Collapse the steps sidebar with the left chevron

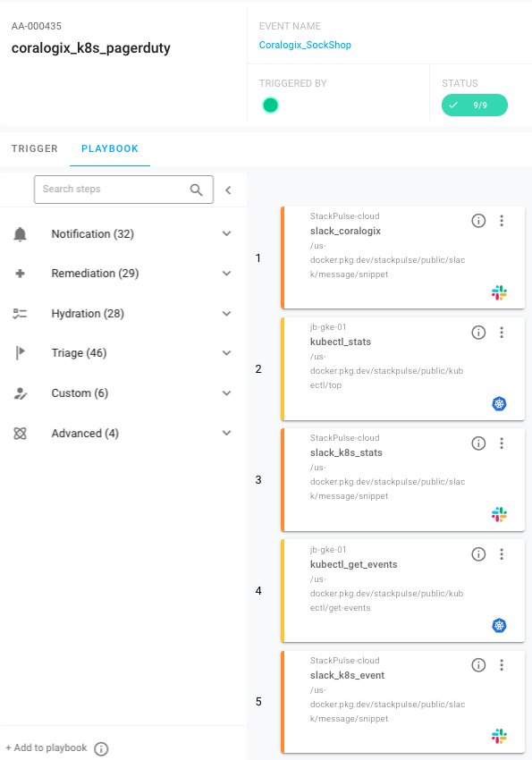click(x=228, y=190)
